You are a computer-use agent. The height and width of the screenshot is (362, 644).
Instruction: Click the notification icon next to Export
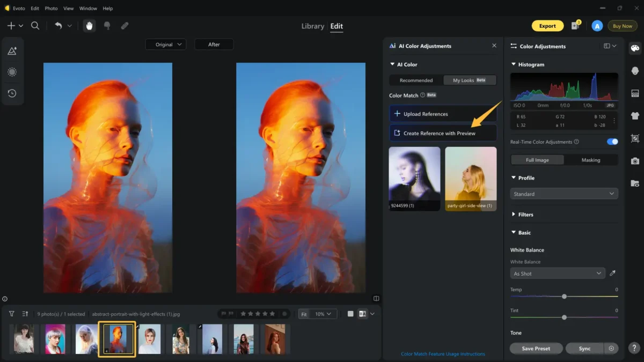click(576, 26)
